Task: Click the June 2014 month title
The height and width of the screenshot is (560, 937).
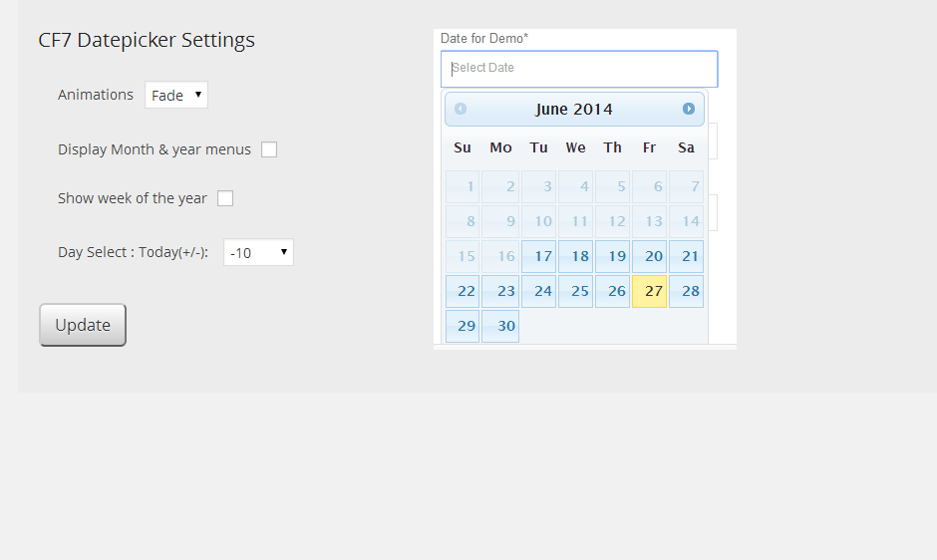Action: coord(574,110)
